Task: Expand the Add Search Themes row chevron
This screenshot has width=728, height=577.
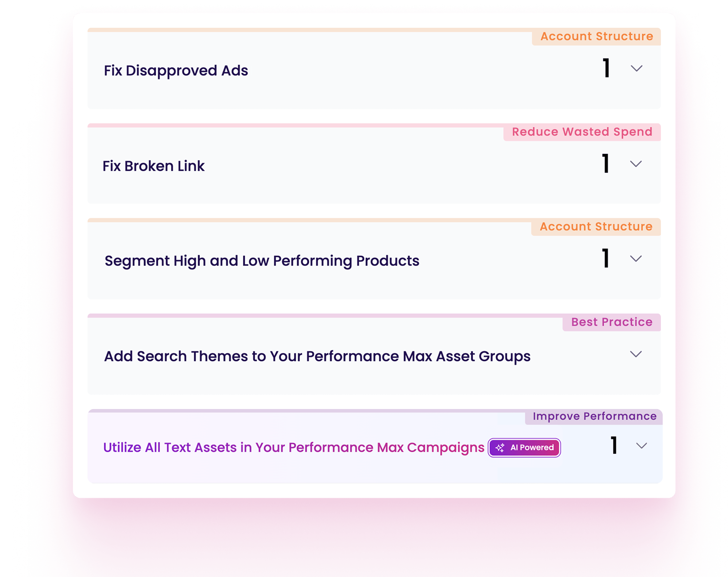Action: coord(636,354)
